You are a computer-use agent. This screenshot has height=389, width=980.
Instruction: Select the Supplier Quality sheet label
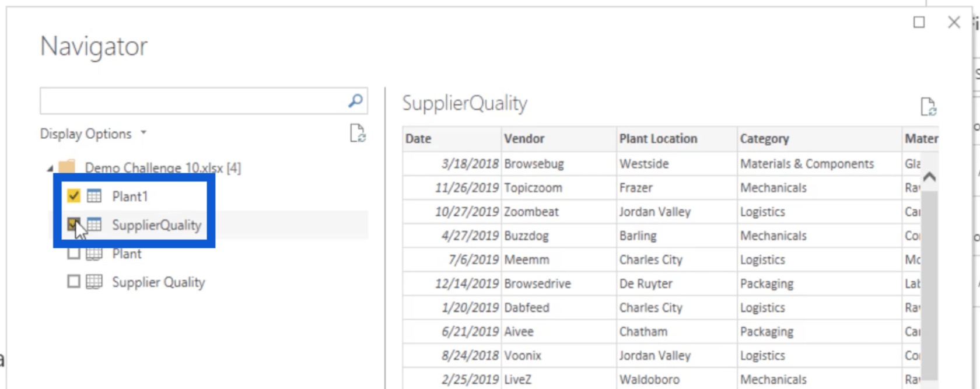click(x=158, y=282)
